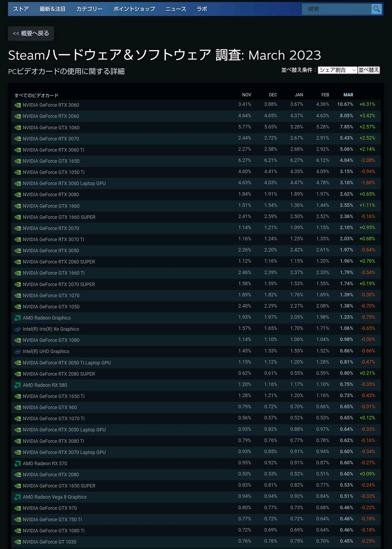Viewport: 392px width, 549px height.
Task: Click Intel logo beside Iris(R) Xe Graphics
Action: pos(18,329)
